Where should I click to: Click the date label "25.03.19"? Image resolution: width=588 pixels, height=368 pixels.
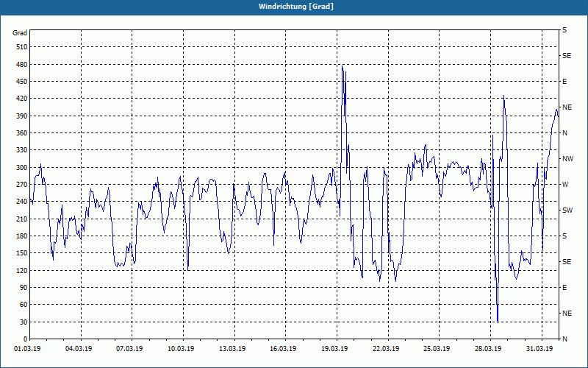tap(437, 349)
